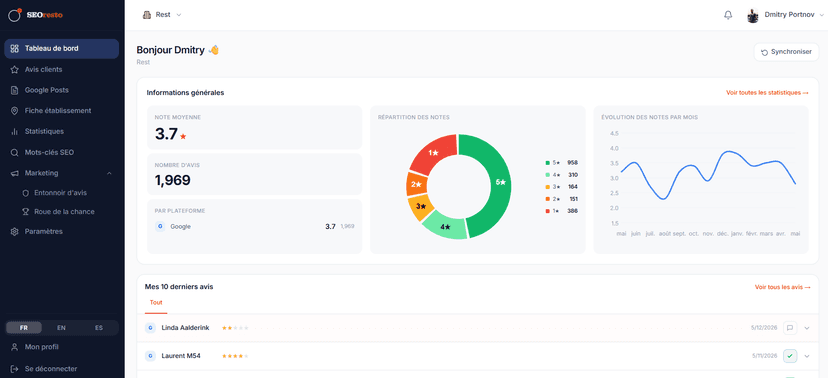
Task: Click the Rest establishment building icon
Action: pyautogui.click(x=147, y=15)
